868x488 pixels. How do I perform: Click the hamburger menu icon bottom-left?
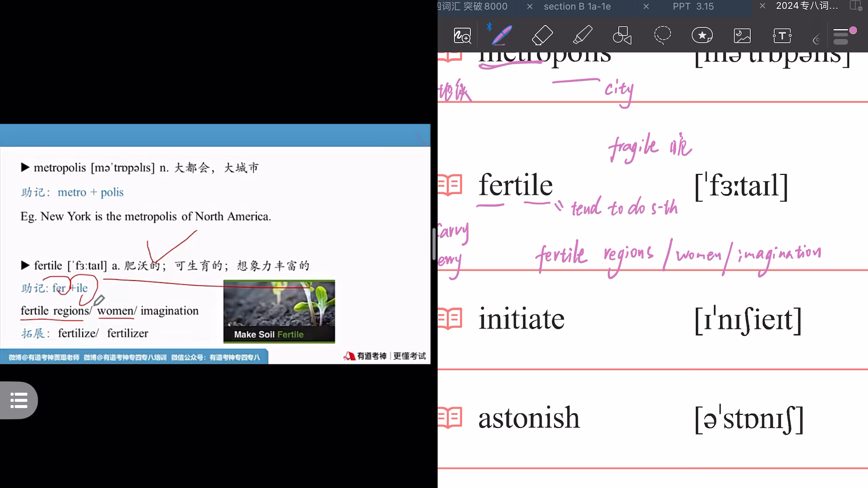point(18,400)
